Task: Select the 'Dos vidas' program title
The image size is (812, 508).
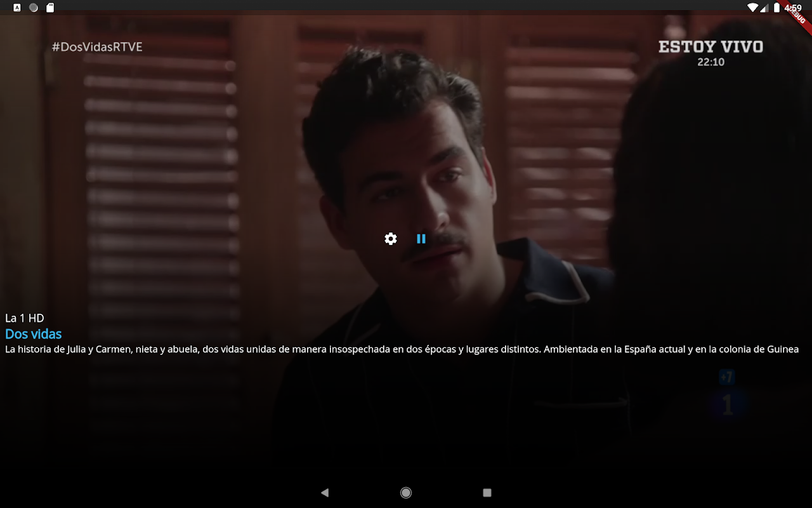Action: pyautogui.click(x=34, y=334)
